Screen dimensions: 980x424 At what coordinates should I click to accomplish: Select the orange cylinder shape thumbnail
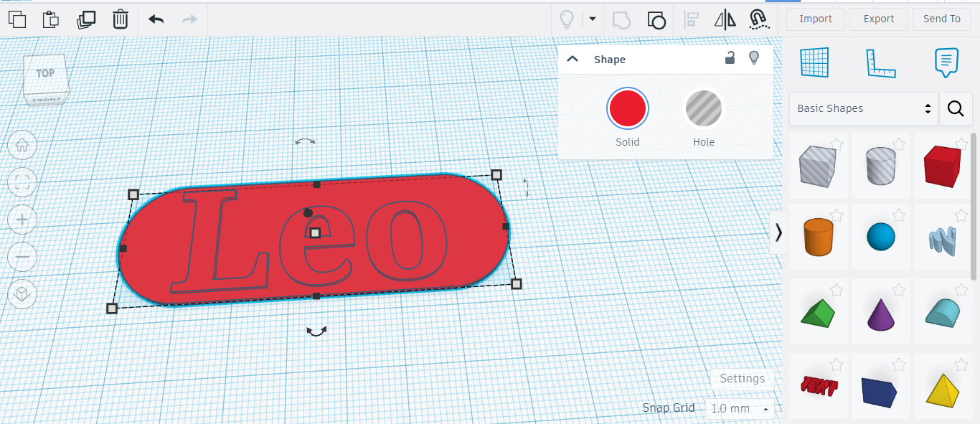tap(818, 237)
